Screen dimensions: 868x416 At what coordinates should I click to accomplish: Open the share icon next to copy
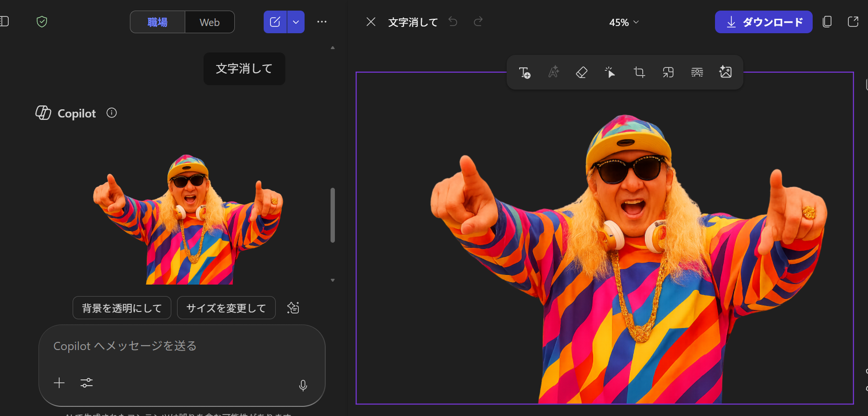[853, 22]
